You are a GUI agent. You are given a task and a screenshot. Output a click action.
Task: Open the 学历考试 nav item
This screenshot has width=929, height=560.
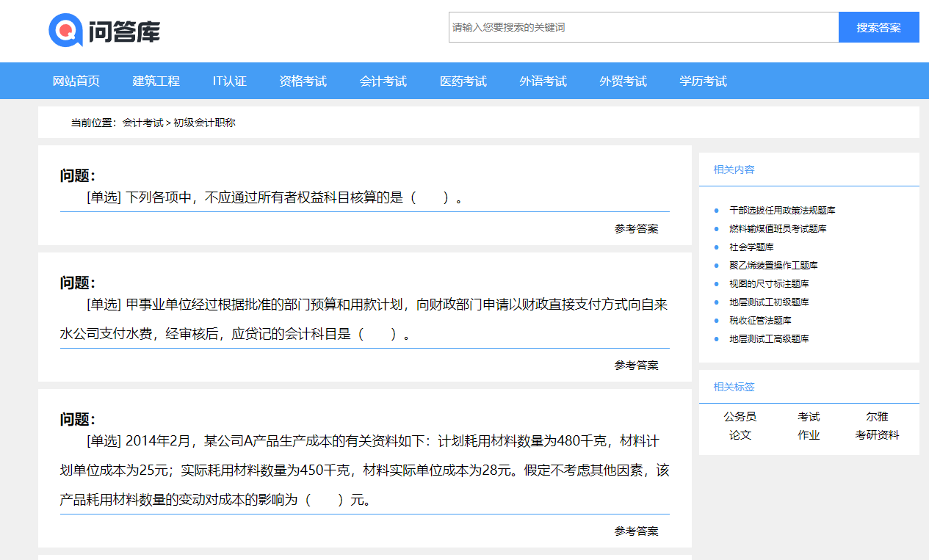coord(704,81)
